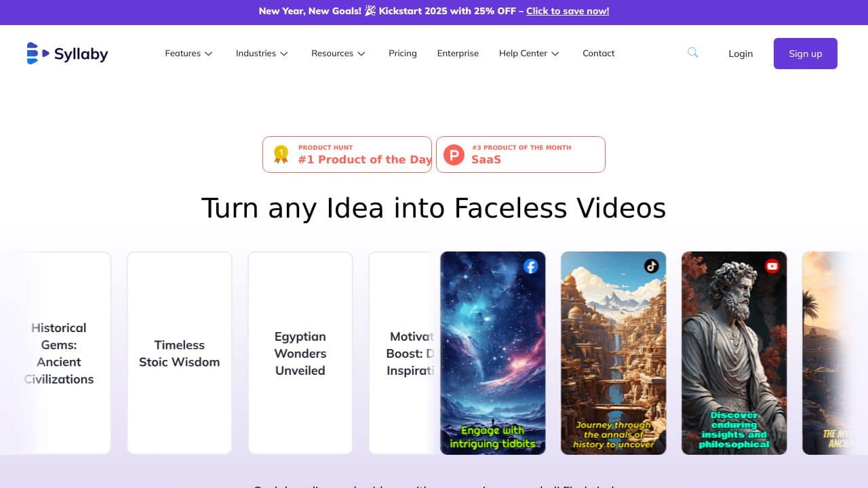Click the YouTube icon on statue video
The image size is (868, 488).
click(772, 266)
